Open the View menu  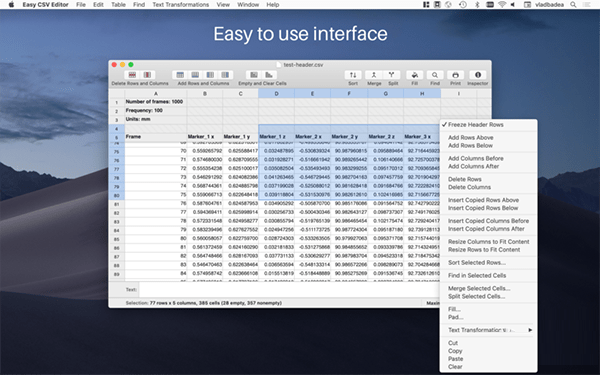223,5
